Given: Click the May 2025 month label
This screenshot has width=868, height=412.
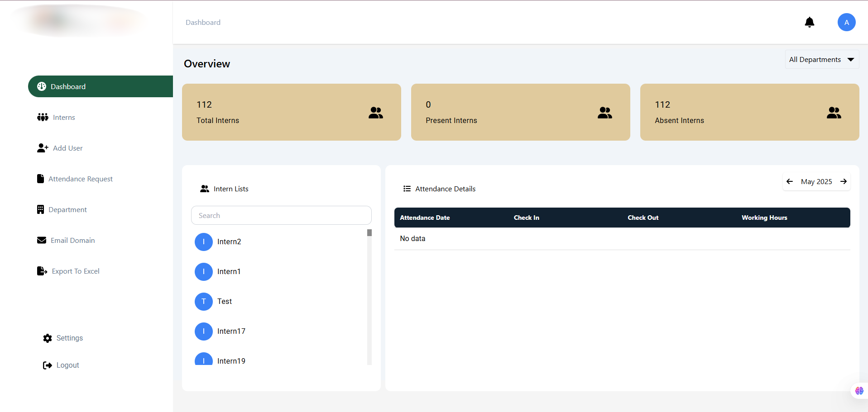Looking at the screenshot, I should pos(816,181).
